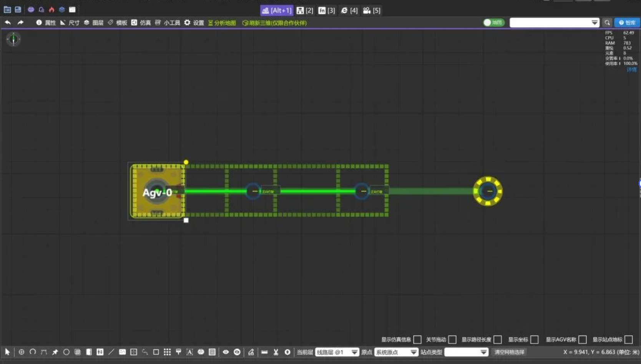
Task: Select the arrow pointer tool
Action: click(7, 352)
